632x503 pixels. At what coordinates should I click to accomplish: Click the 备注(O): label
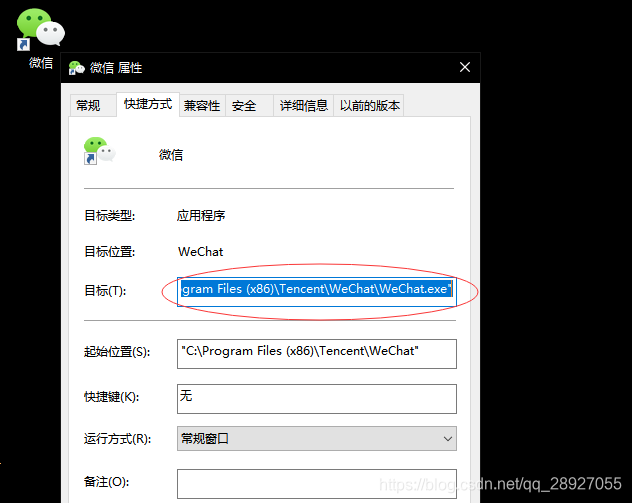[106, 482]
